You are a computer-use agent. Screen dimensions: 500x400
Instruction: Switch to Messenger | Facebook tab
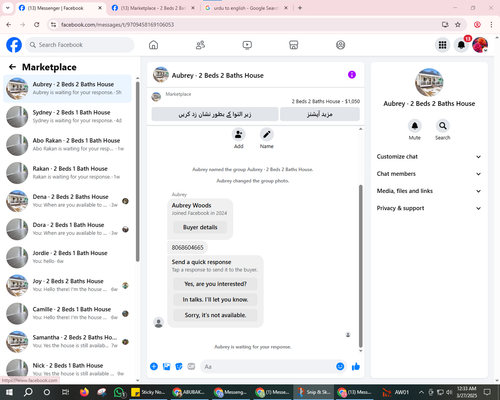60,8
